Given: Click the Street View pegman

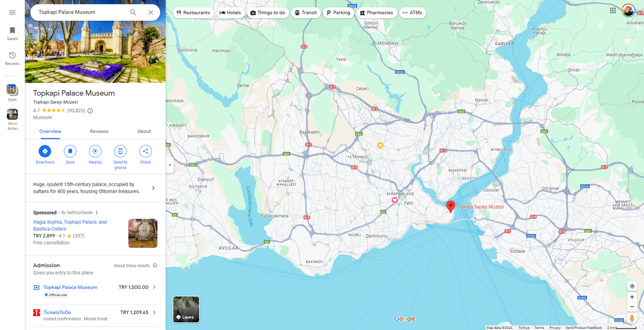Looking at the screenshot, I should (632, 318).
